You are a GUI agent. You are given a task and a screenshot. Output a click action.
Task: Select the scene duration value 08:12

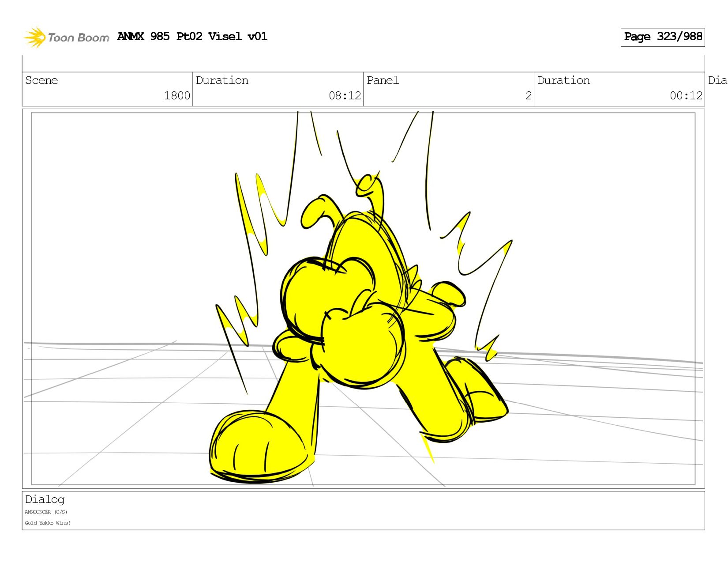[x=345, y=96]
